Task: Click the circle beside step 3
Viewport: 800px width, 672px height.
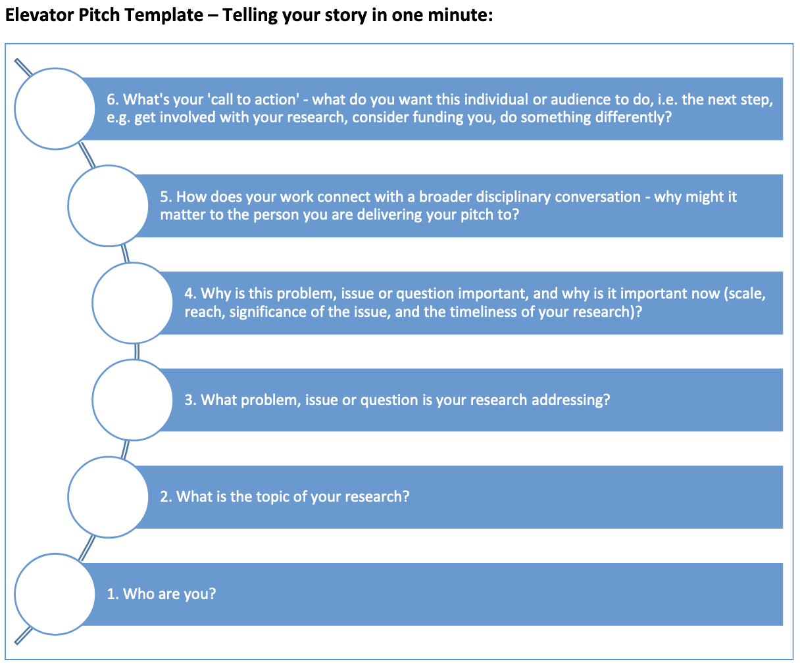Action: coord(133,400)
